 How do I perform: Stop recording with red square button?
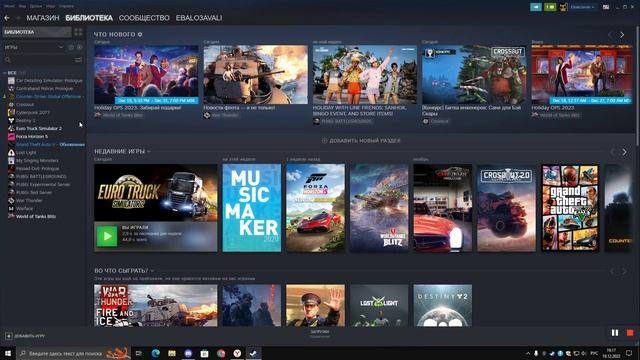tap(630, 333)
